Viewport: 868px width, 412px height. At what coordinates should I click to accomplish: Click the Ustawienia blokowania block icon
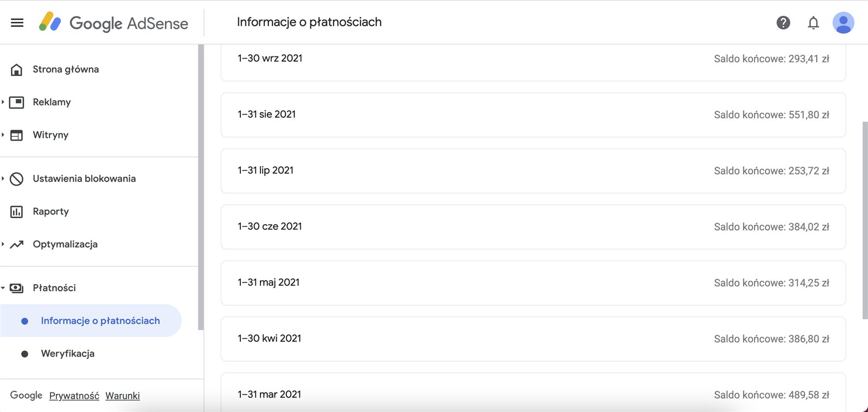pos(17,179)
